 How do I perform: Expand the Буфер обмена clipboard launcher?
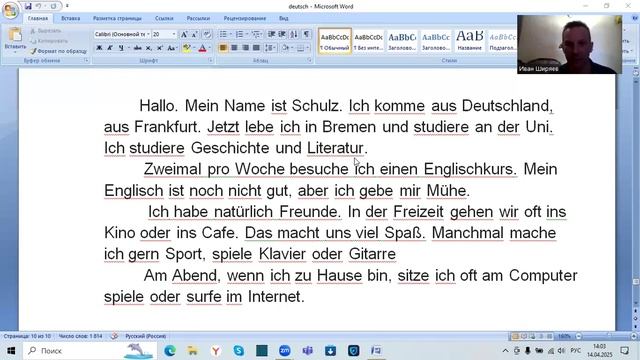tap(87, 60)
